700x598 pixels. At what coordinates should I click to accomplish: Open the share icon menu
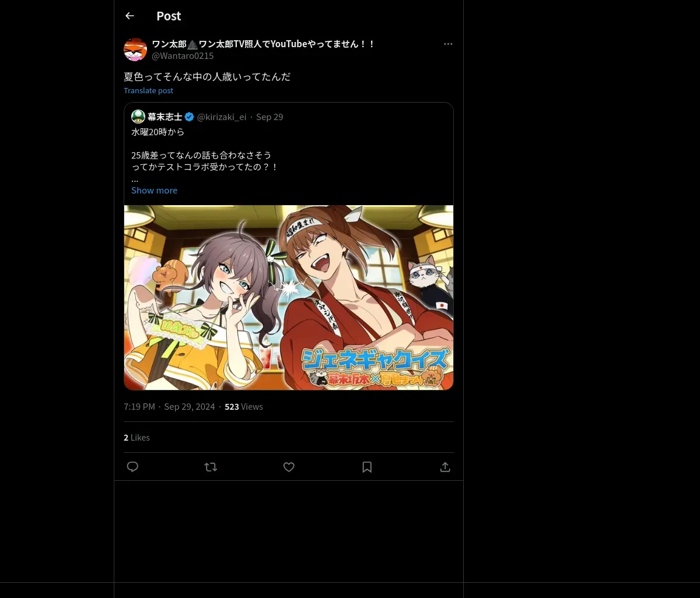click(x=445, y=467)
